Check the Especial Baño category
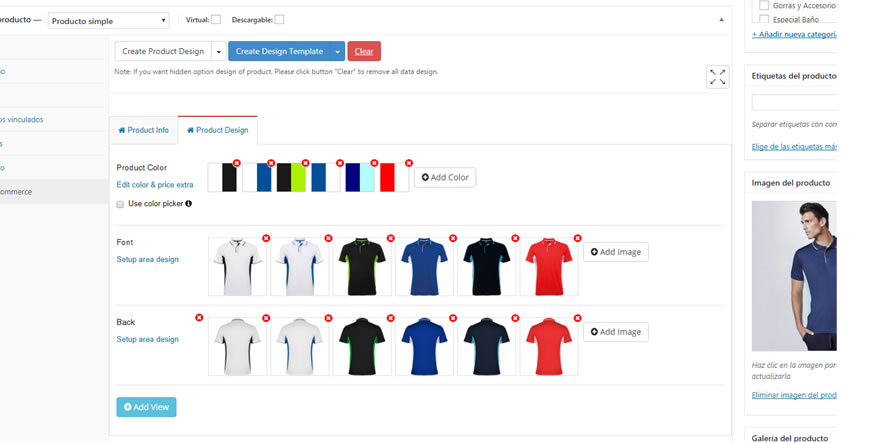The width and height of the screenshot is (885, 443). click(x=764, y=20)
